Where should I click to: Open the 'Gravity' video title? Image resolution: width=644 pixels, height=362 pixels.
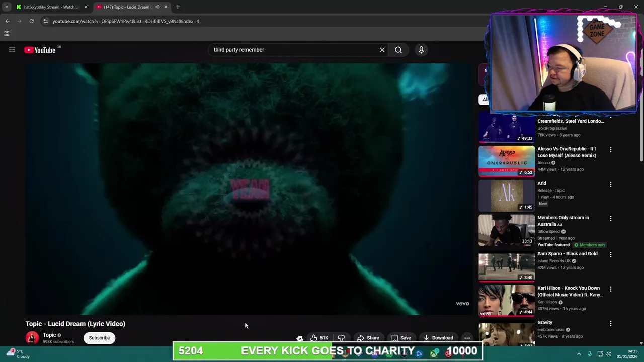(x=545, y=323)
